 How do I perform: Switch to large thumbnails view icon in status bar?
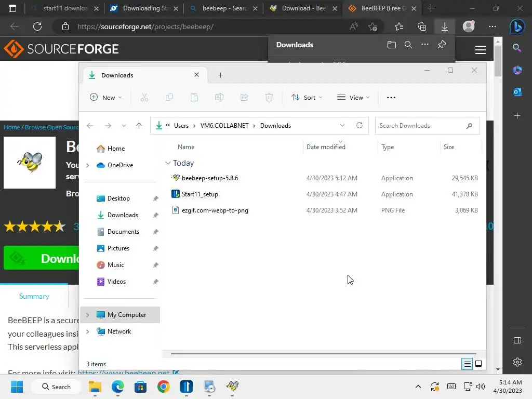pyautogui.click(x=478, y=364)
